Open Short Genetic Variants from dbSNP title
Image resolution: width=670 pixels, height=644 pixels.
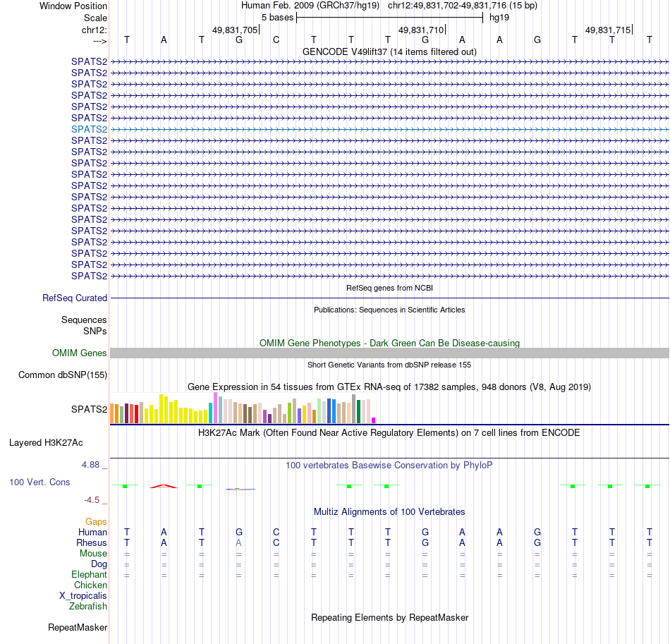tap(389, 365)
